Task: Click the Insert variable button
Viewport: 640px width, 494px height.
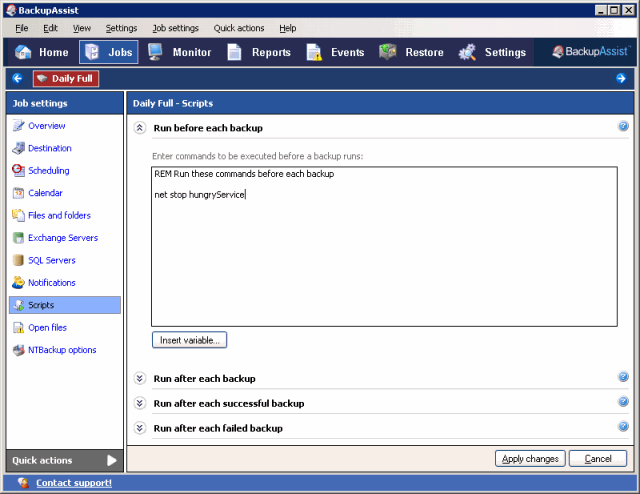Action: click(189, 340)
